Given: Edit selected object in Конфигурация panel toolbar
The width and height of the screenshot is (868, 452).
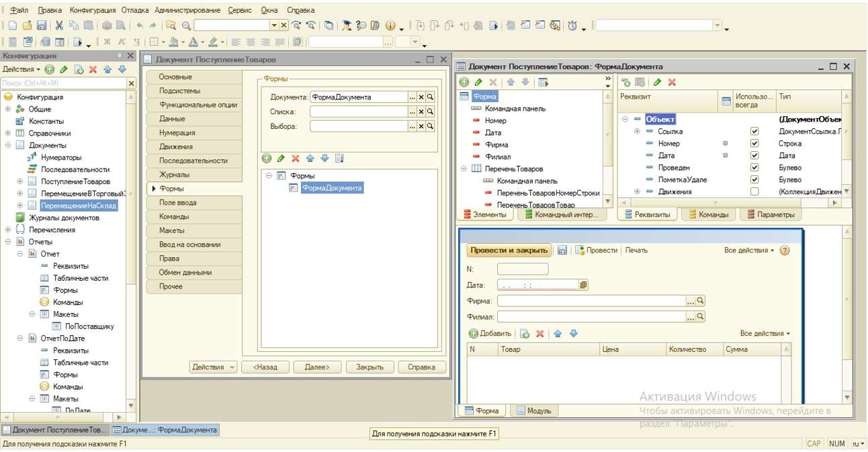Looking at the screenshot, I should pos(64,69).
